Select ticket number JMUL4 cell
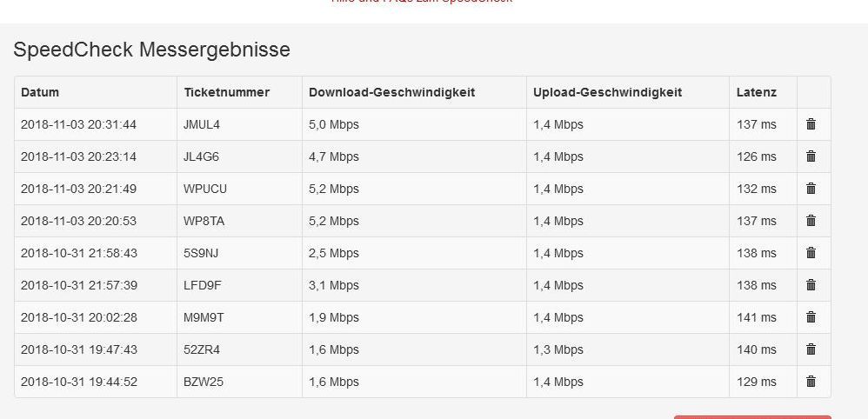Screen dimensions: 868x419 pyautogui.click(x=202, y=124)
